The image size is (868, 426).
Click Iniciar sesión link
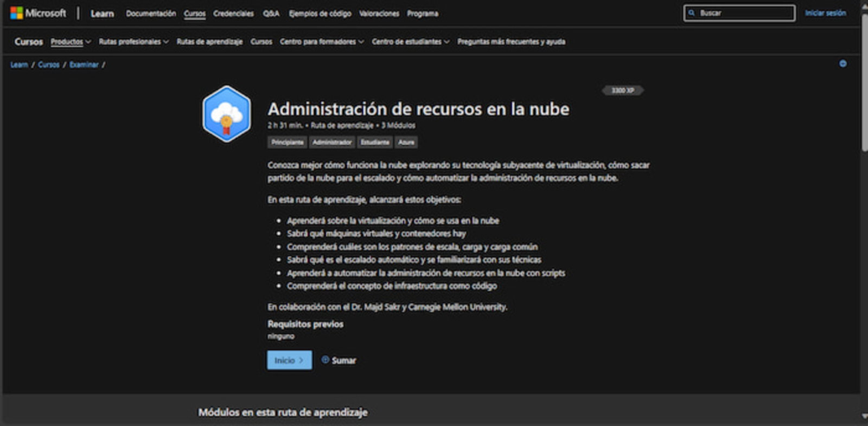[825, 13]
